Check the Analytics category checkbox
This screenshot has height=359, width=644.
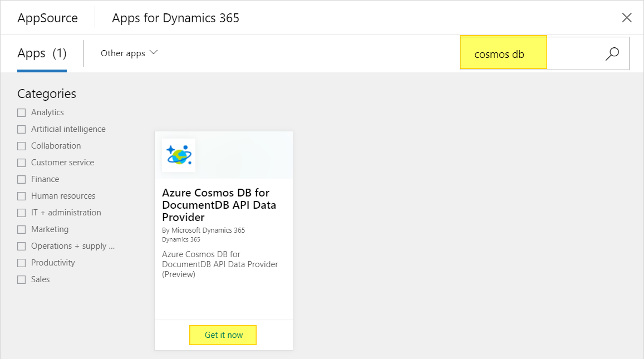pyautogui.click(x=21, y=112)
